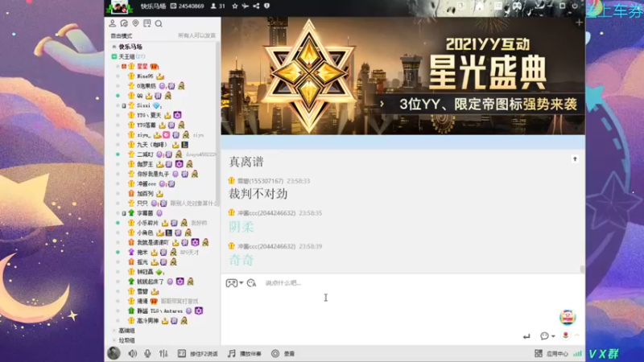
Task: Click sender 冲酱ccc above message 阴柔
Action: tap(266, 213)
